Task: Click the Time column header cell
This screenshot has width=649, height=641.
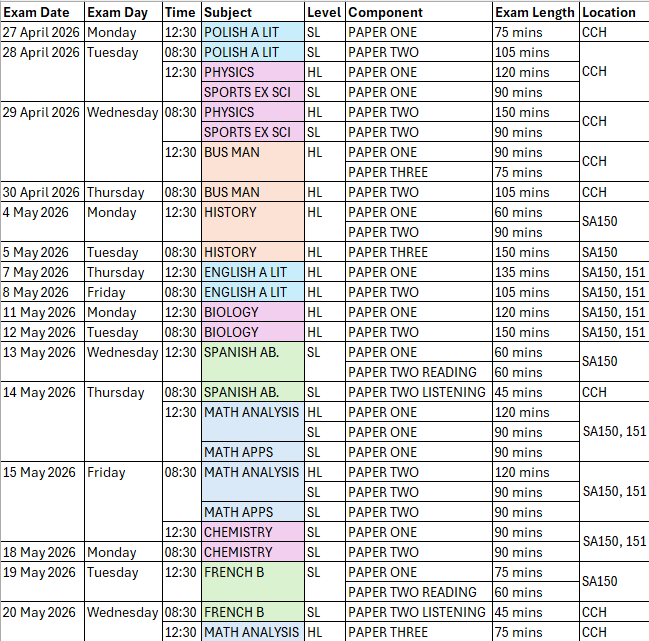Action: [x=180, y=12]
